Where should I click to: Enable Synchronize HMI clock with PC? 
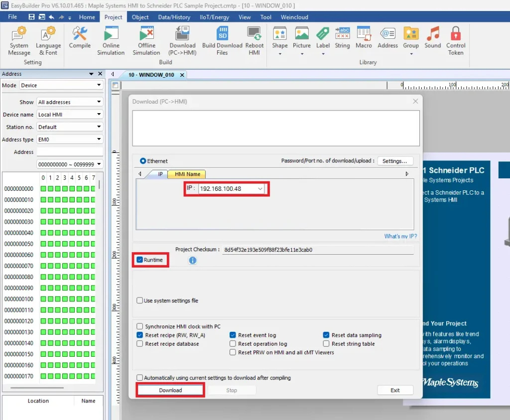[140, 326]
